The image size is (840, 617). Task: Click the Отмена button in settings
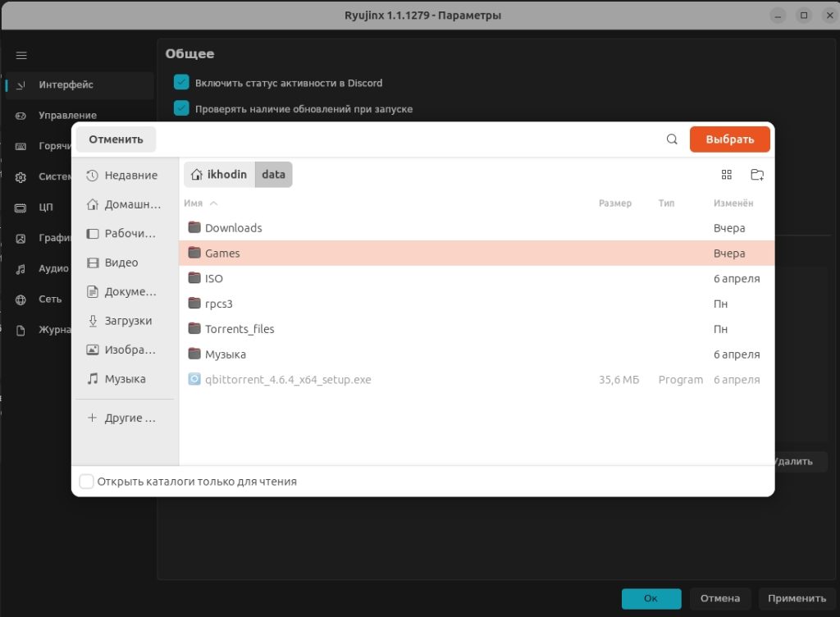click(720, 598)
